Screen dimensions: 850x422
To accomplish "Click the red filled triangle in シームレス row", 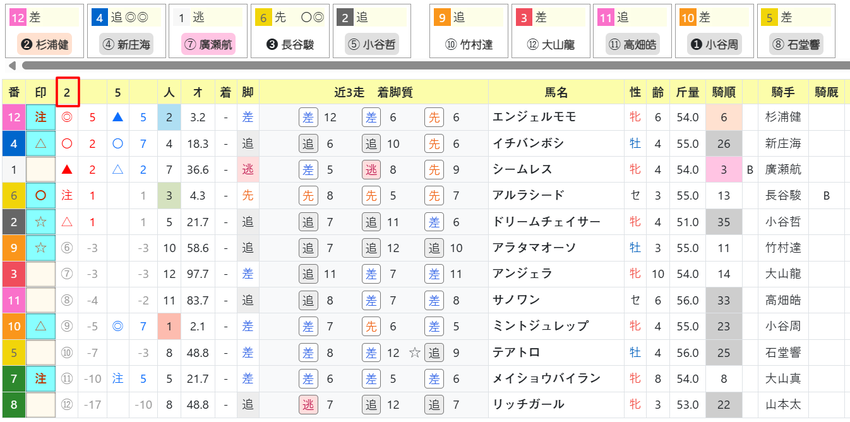I will coord(67,170).
